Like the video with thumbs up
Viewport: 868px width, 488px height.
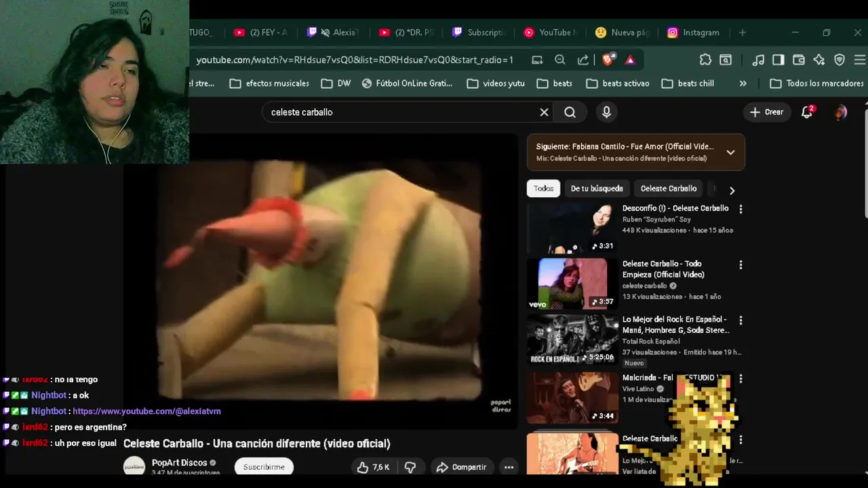(372, 467)
